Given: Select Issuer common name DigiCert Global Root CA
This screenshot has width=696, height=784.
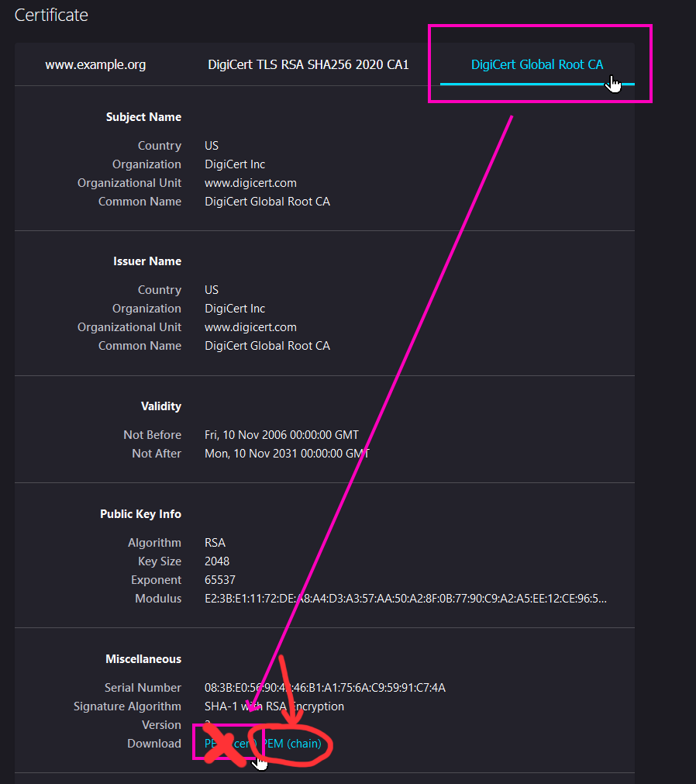Looking at the screenshot, I should (x=267, y=346).
